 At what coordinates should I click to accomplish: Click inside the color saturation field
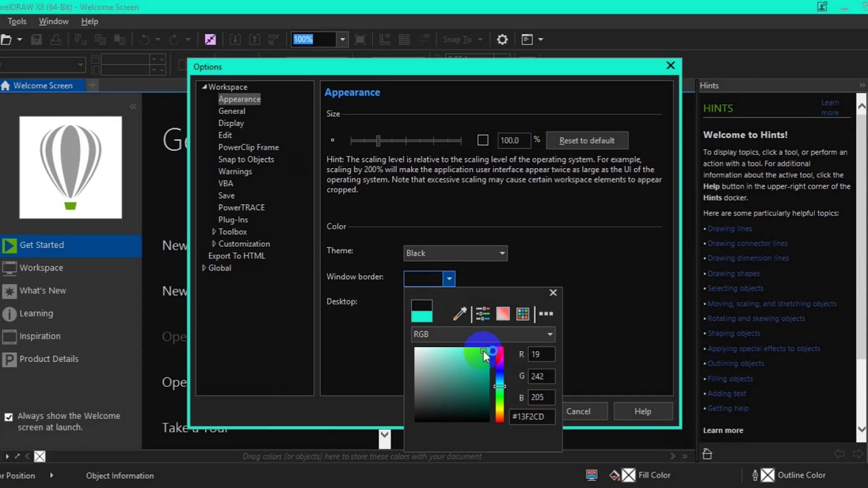452,384
